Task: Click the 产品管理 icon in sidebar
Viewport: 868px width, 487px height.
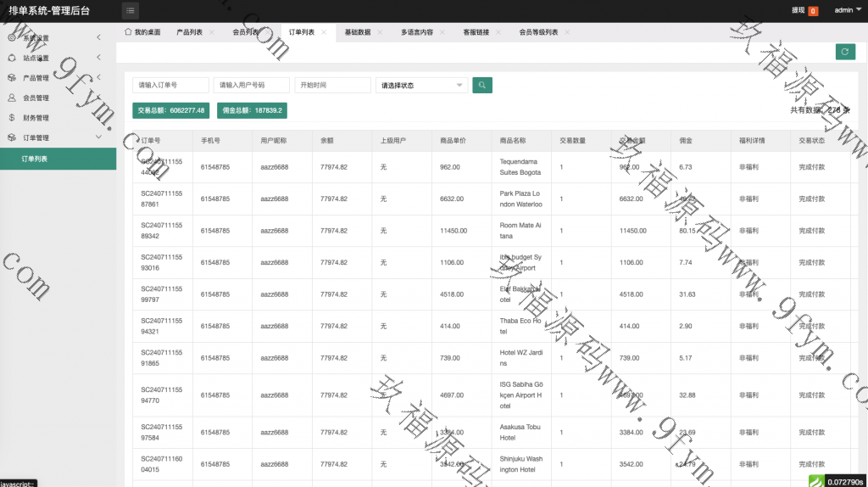Action: (12, 78)
